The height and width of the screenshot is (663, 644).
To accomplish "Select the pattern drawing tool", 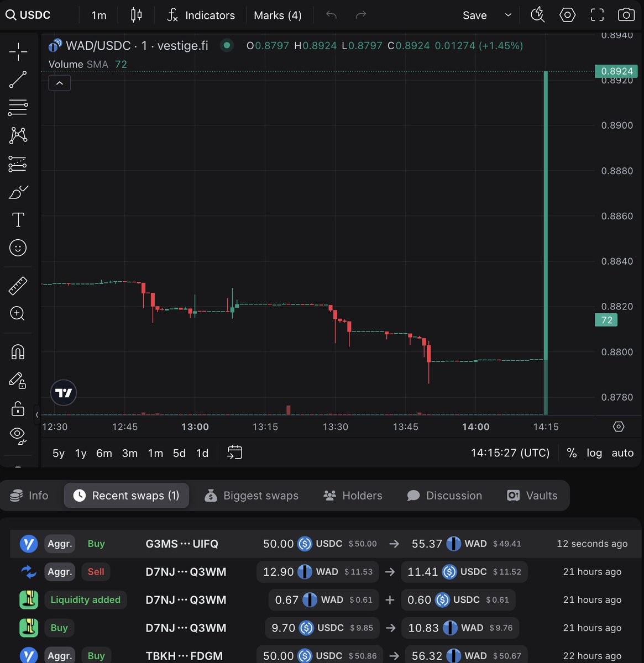I will coord(18,135).
